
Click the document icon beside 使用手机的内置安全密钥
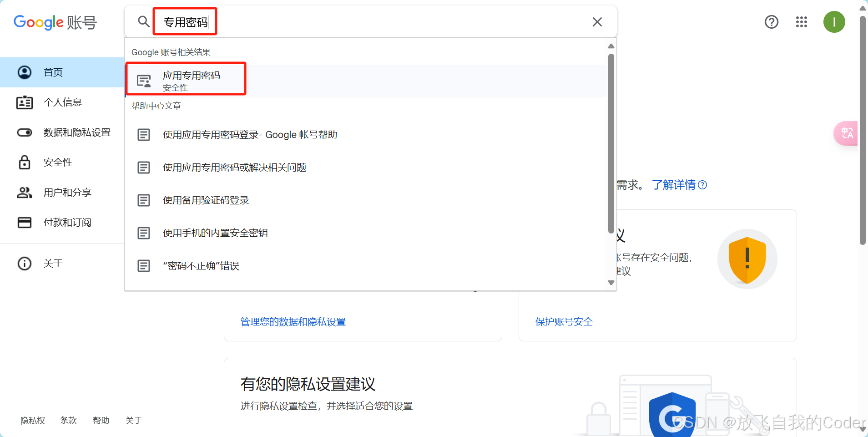coord(144,233)
